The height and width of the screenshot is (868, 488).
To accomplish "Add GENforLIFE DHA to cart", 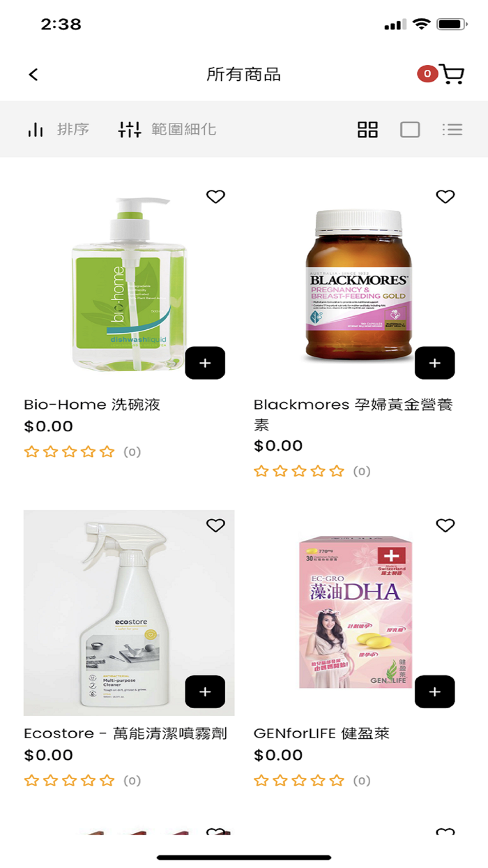I will [x=435, y=691].
